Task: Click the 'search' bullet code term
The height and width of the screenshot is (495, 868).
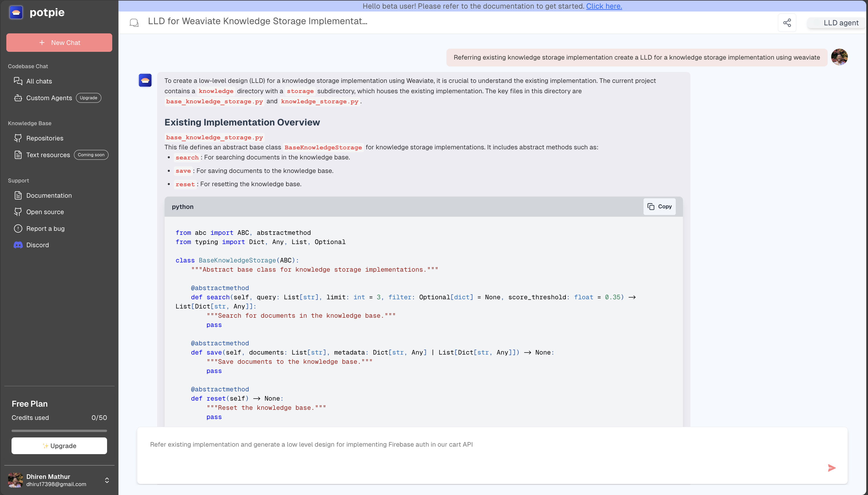Action: point(187,157)
